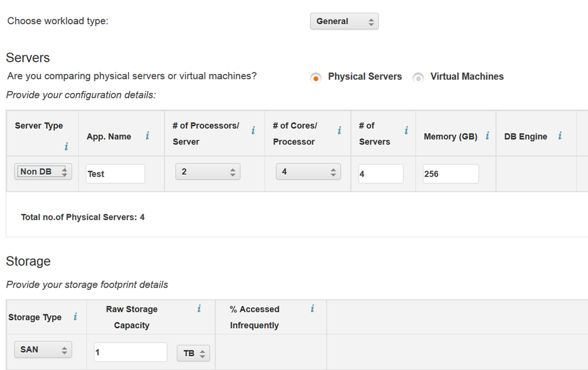Click the DB Engine info icon
The width and height of the screenshot is (588, 370).
pos(559,136)
